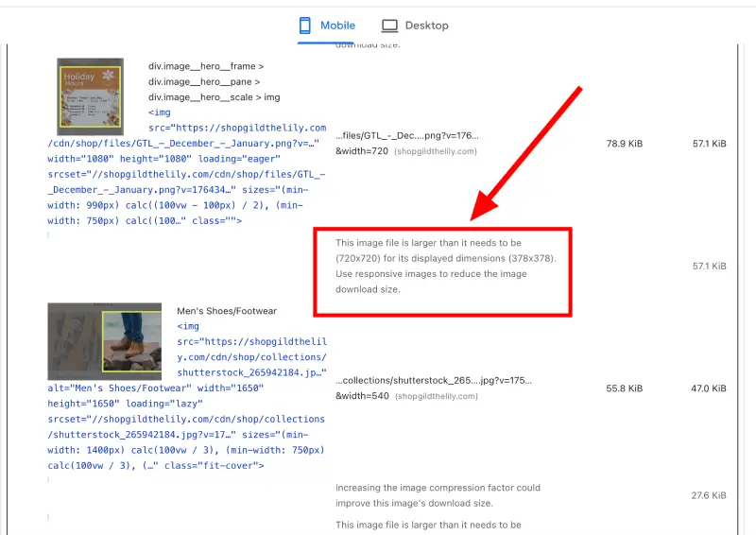Select the 55.8 KiB resource size
756x535 pixels.
(624, 388)
